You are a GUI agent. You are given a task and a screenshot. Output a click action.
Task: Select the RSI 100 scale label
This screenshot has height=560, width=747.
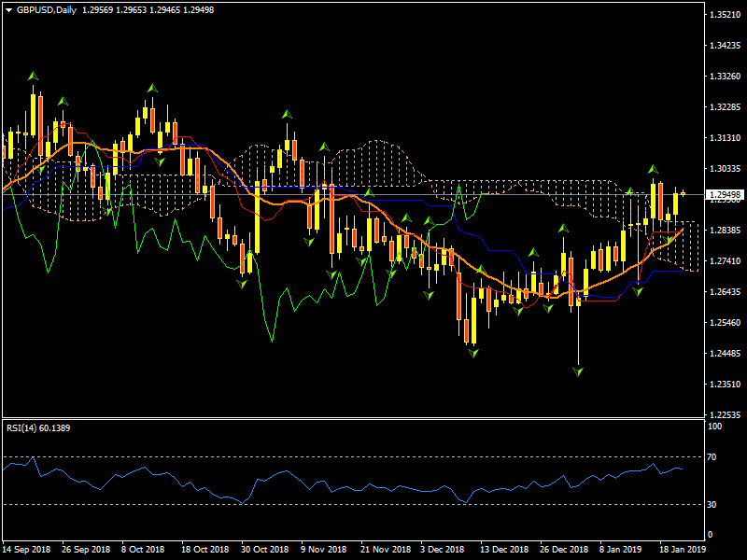click(715, 427)
